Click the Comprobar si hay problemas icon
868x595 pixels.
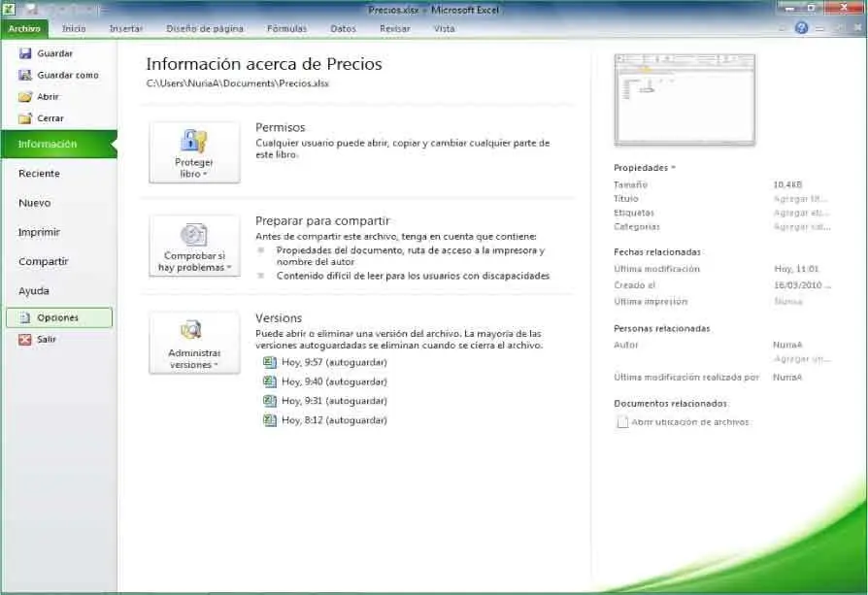click(194, 235)
